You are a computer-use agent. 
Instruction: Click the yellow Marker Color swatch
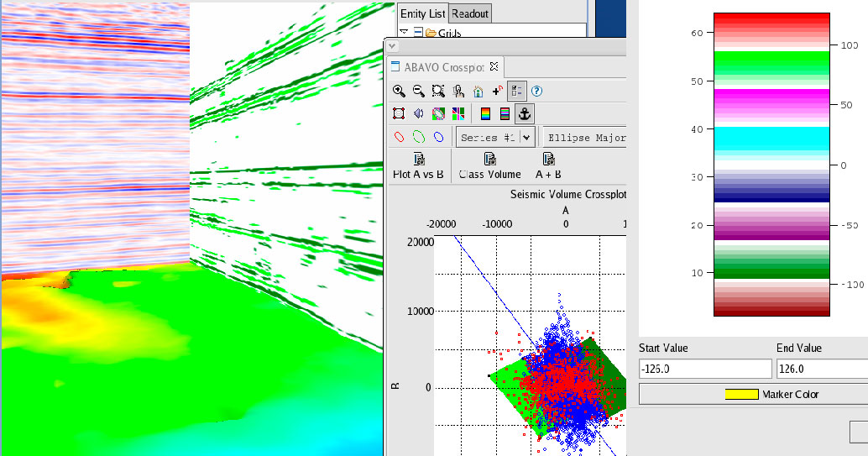(743, 394)
